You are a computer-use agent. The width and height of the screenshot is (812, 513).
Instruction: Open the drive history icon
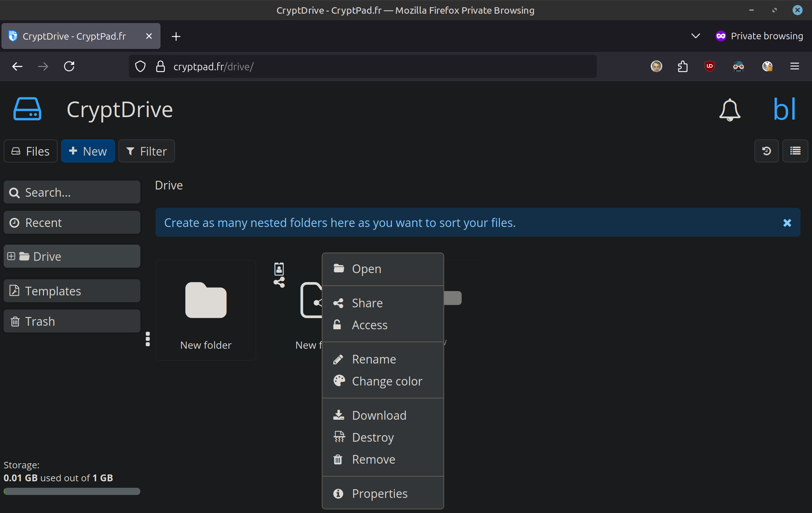pos(766,151)
